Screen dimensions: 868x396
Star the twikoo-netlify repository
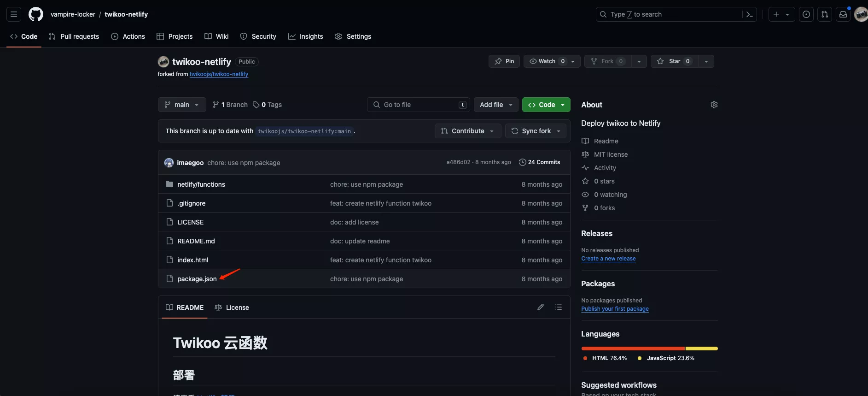(x=675, y=61)
